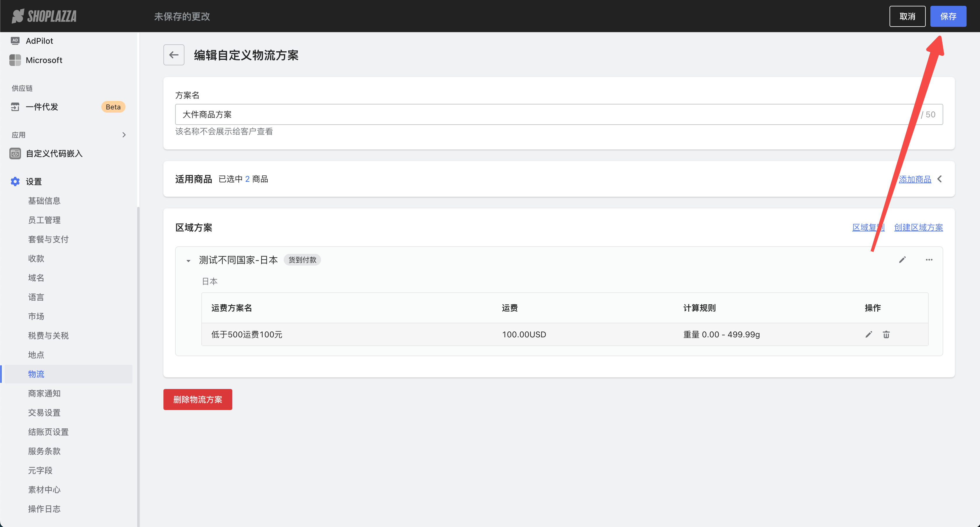This screenshot has height=527, width=980.
Task: Open 域名 settings
Action: pyautogui.click(x=36, y=278)
